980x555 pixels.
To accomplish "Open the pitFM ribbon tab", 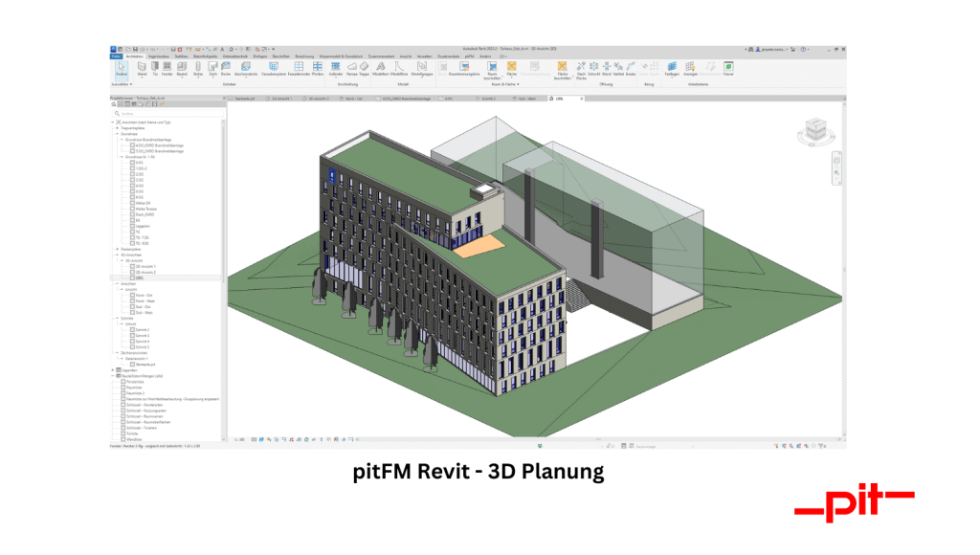I will 469,56.
